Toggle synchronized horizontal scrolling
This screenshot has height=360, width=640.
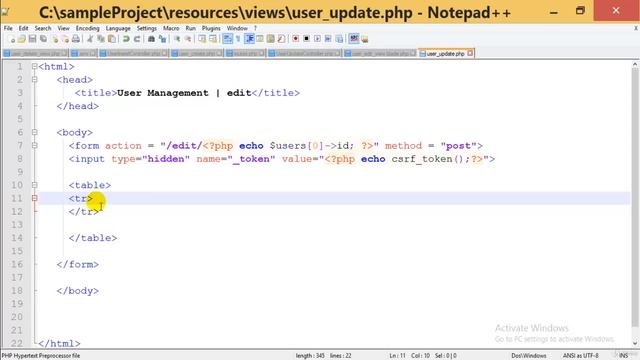pos(213,39)
